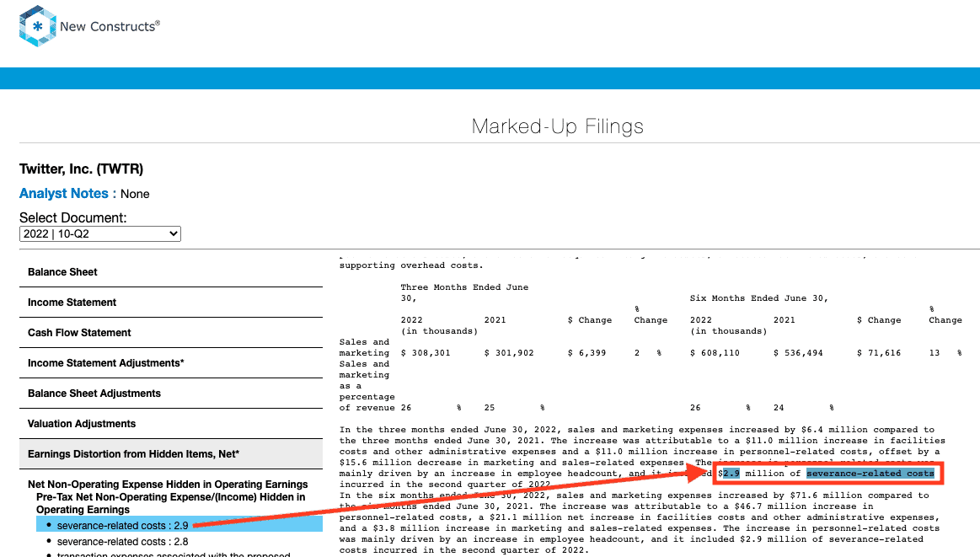Open Balance Sheet Adjustments section
This screenshot has height=557, width=980.
[x=171, y=394]
